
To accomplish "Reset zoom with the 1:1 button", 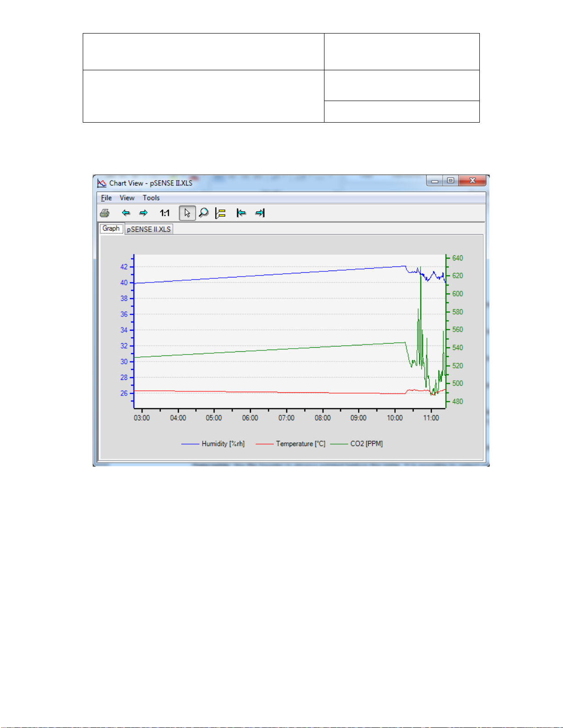I will point(165,213).
